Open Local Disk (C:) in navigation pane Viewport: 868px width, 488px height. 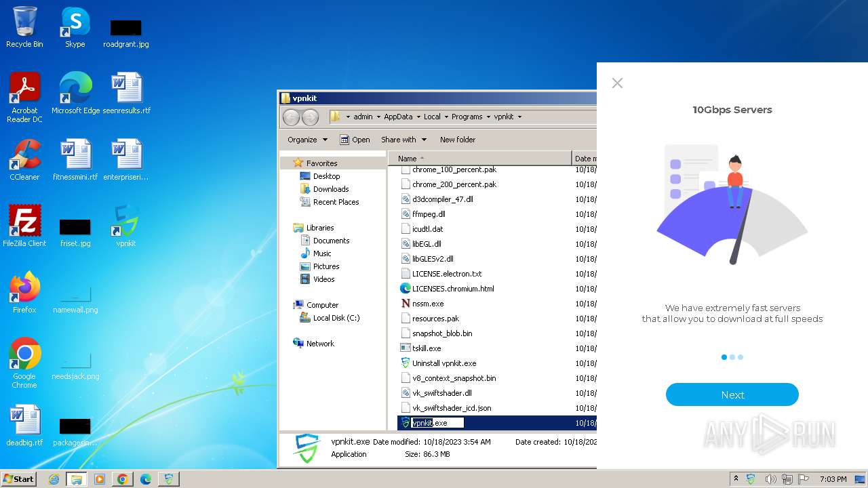[336, 318]
